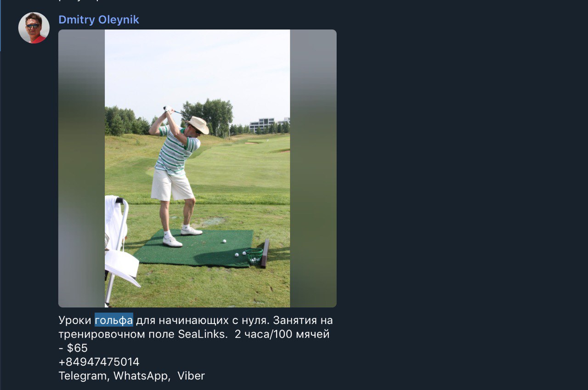Open Dmitry Oleynik's round profile avatar
This screenshot has height=390, width=588.
pyautogui.click(x=34, y=28)
